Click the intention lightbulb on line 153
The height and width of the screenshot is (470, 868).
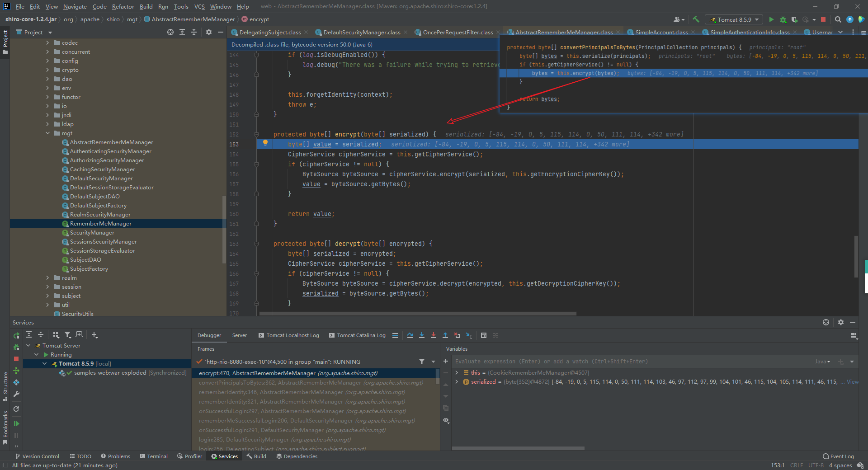tap(265, 143)
